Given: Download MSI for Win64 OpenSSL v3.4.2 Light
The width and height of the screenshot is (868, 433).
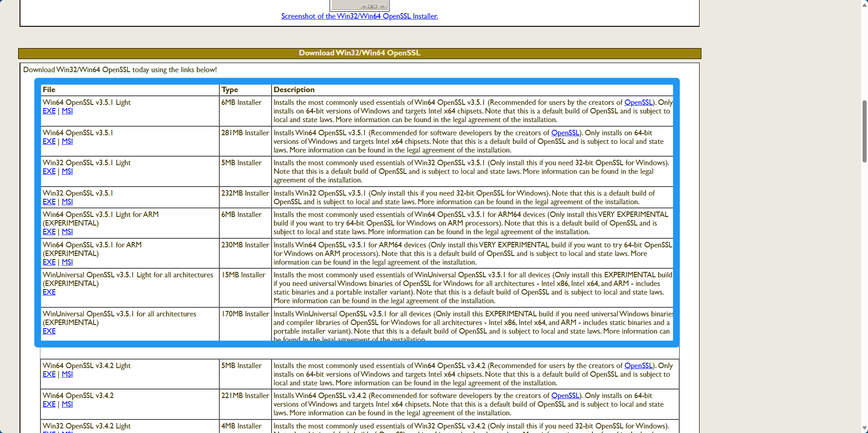Looking at the screenshot, I should [x=67, y=374].
